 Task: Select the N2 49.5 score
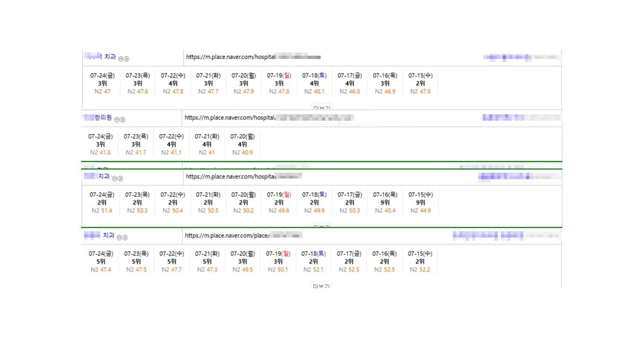(x=243, y=270)
